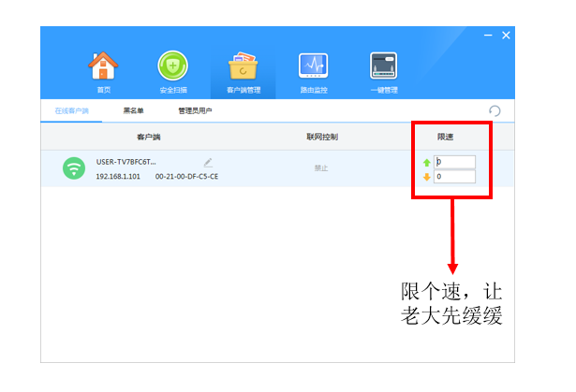The width and height of the screenshot is (576, 392).
Task: Open the 首页 home icon
Action: [103, 67]
